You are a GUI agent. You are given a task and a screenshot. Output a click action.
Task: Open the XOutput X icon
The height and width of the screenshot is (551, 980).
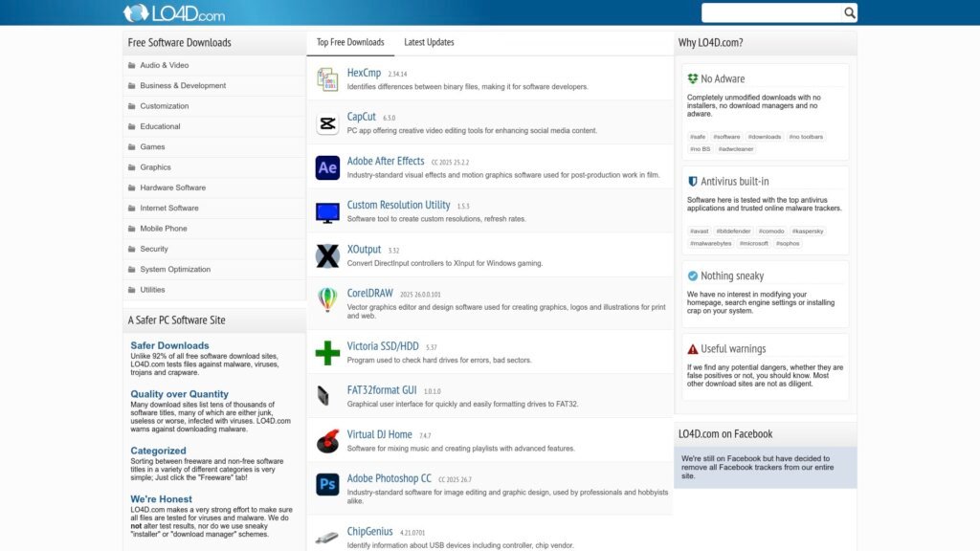tap(327, 256)
